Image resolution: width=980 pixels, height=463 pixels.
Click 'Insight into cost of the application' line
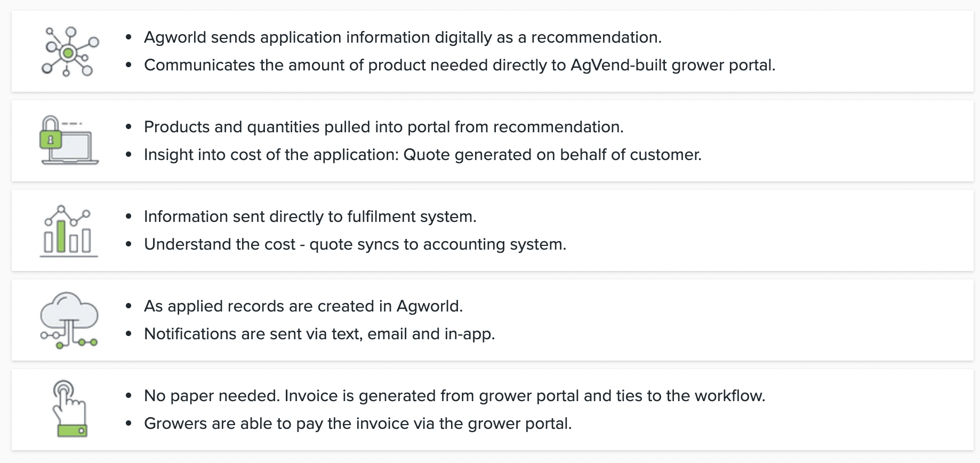[423, 155]
